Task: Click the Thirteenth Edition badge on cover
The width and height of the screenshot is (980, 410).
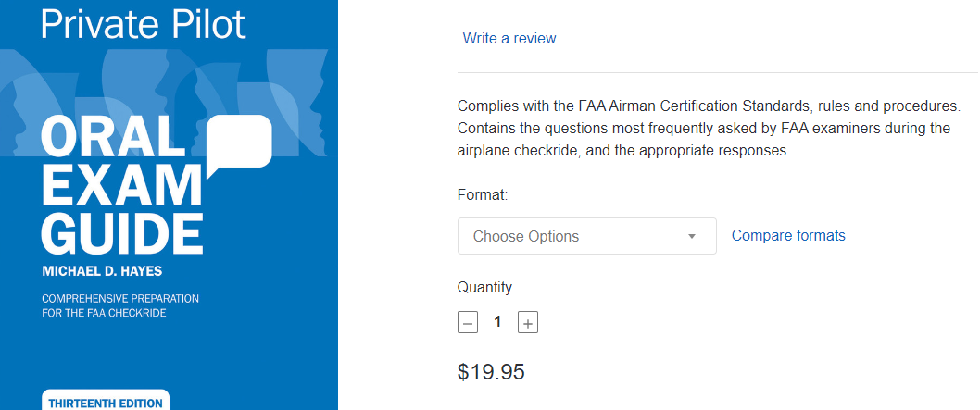Action: pos(105,403)
